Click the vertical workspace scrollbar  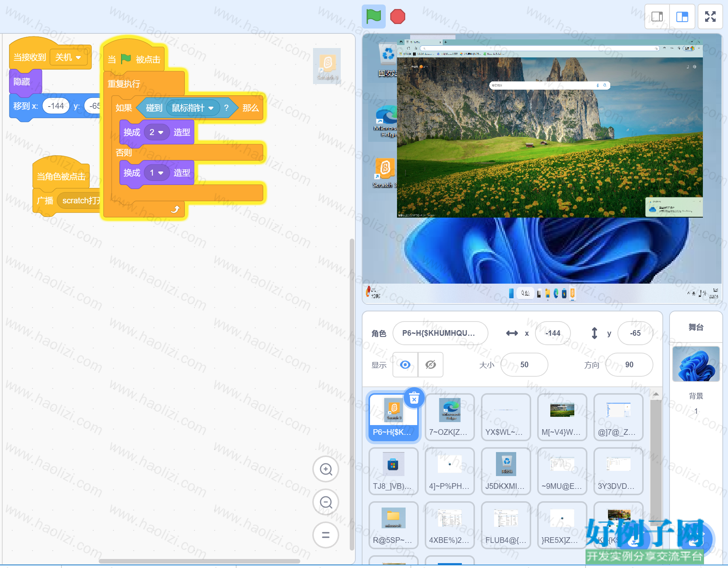point(352,394)
